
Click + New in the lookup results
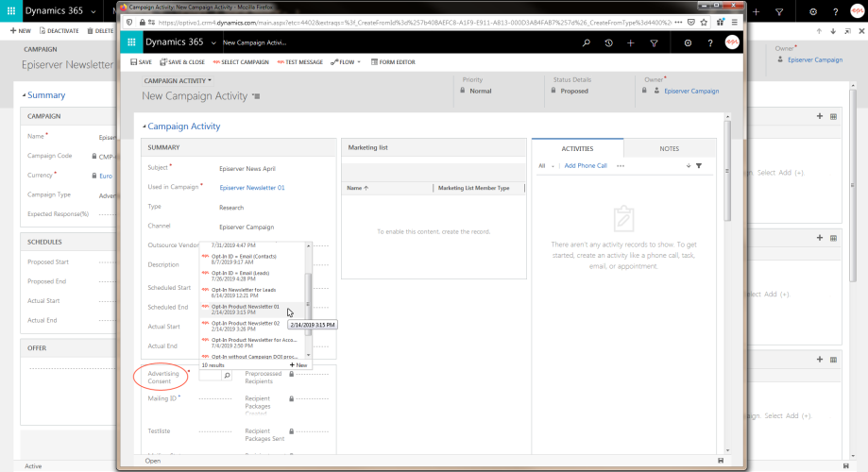tap(298, 365)
